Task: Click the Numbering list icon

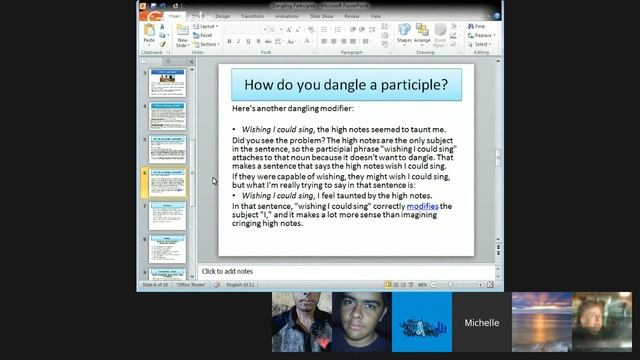Action: coord(338,29)
